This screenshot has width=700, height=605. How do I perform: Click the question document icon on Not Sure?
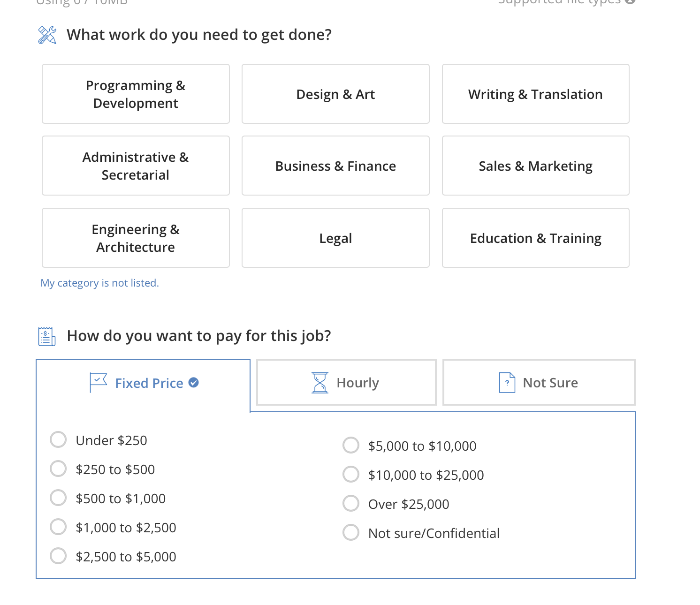click(507, 383)
